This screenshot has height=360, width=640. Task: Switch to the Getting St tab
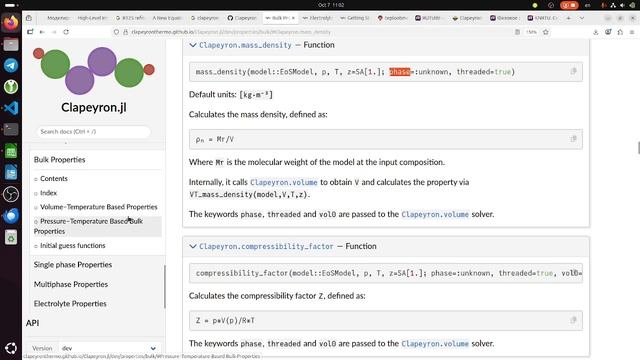point(355,18)
